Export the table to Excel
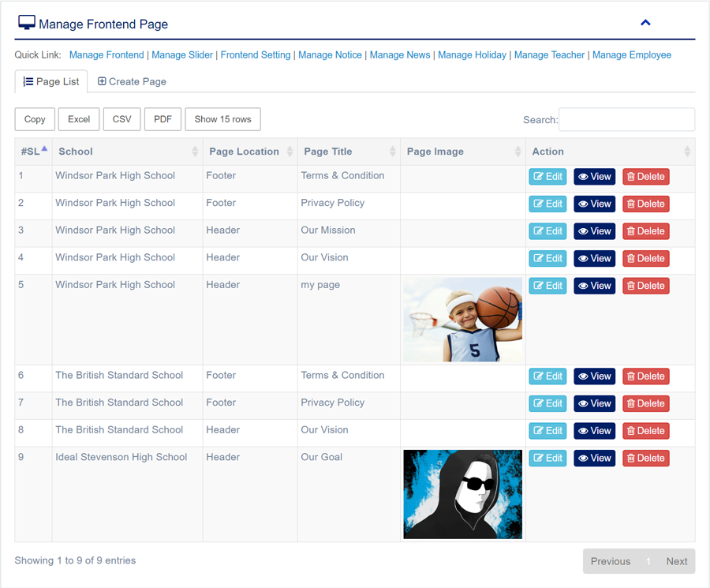Image resolution: width=710 pixels, height=588 pixels. tap(79, 119)
